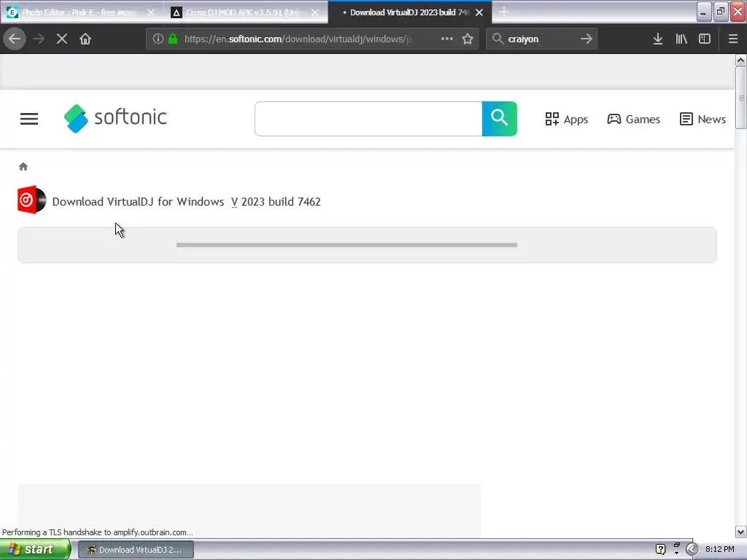Viewport: 747px width, 560px height.
Task: Click the forward navigation arrow
Action: [x=39, y=39]
